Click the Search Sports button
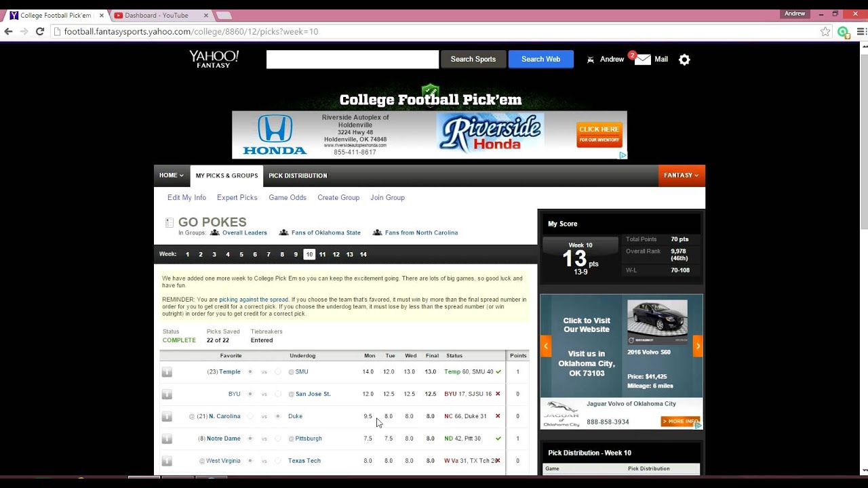The height and width of the screenshot is (488, 868). pos(473,59)
